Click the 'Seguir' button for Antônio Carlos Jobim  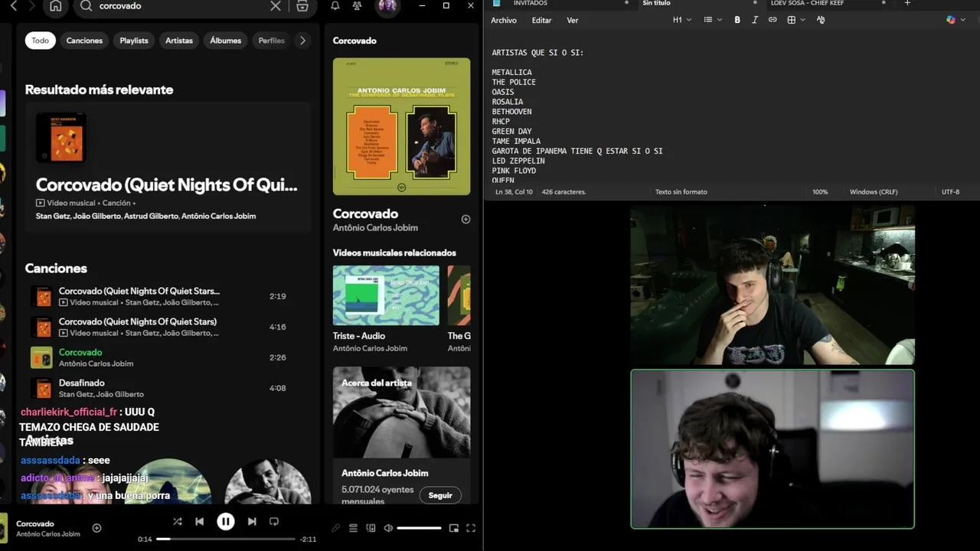[440, 495]
